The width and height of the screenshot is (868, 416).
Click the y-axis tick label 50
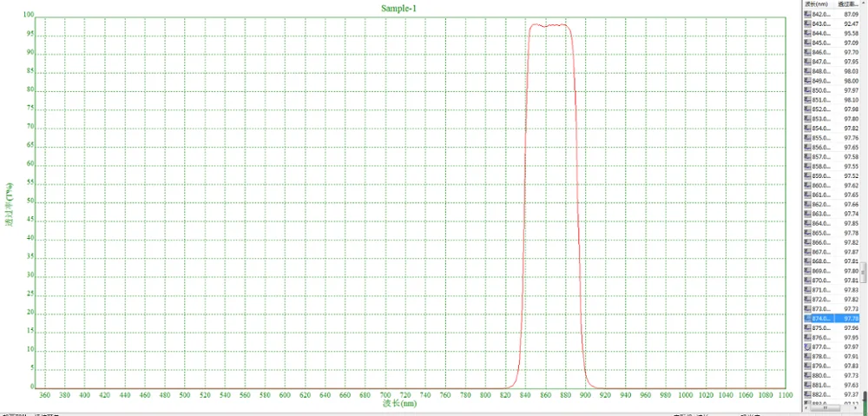[x=31, y=201]
